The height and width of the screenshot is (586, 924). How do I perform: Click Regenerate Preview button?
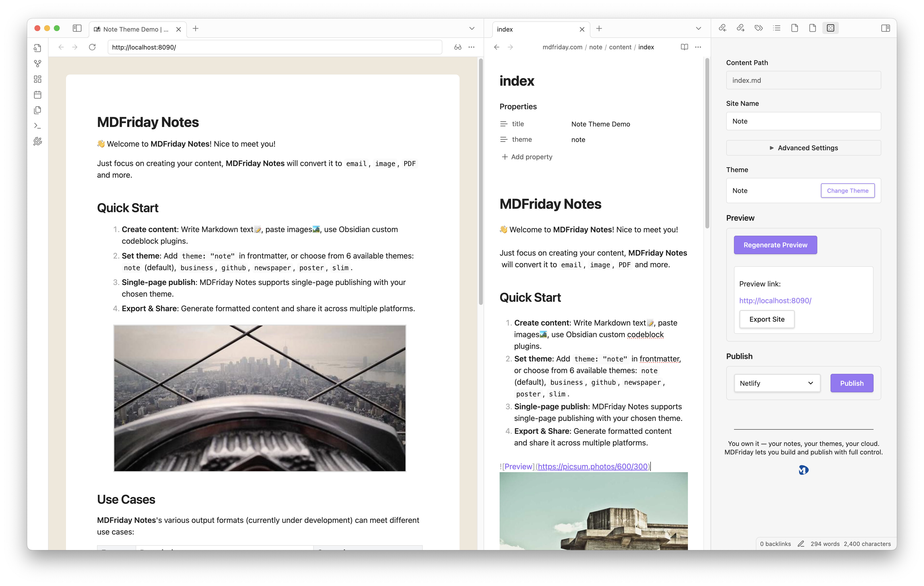click(x=775, y=245)
